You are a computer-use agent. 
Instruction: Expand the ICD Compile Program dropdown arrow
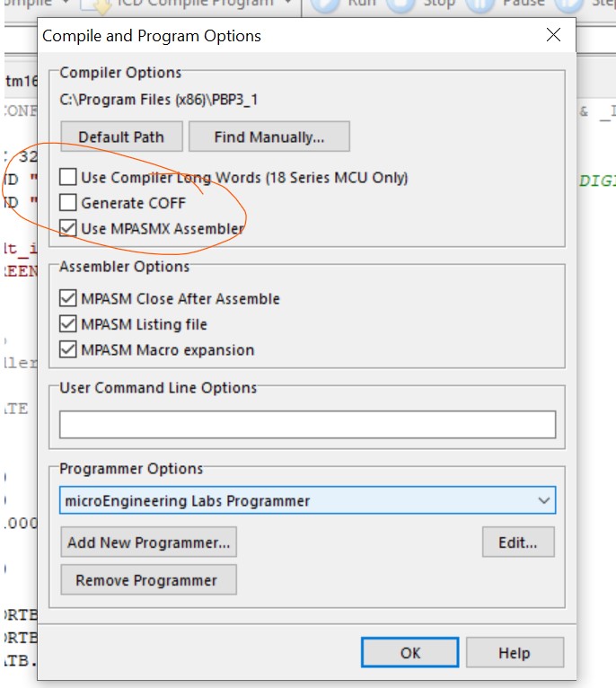pos(287,4)
